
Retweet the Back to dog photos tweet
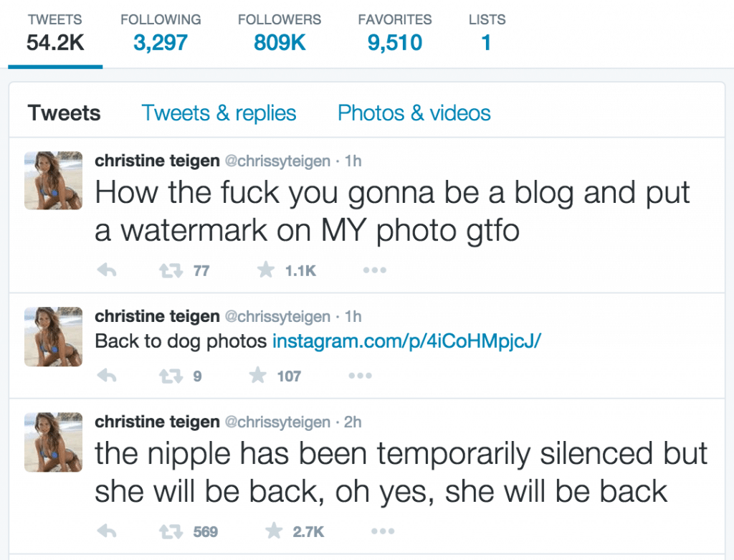coord(171,376)
